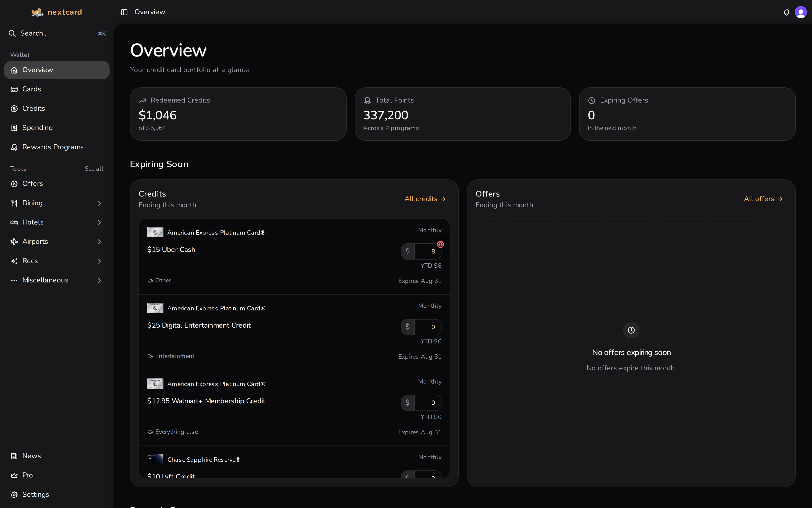
Task: Click the Entertainment category tag
Action: (171, 356)
